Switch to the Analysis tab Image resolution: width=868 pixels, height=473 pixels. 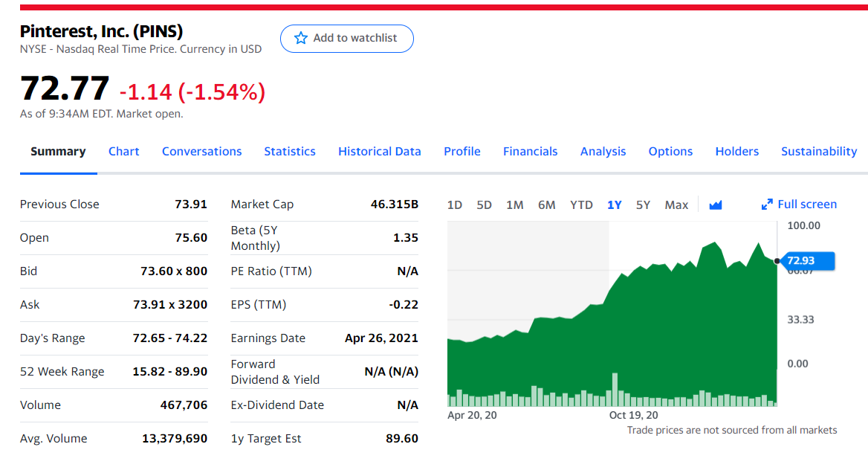point(603,151)
